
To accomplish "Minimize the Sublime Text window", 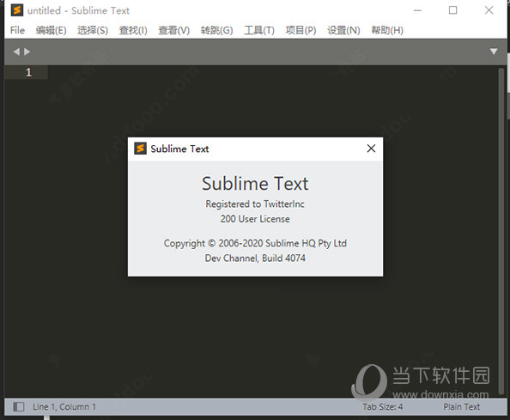I will (417, 10).
